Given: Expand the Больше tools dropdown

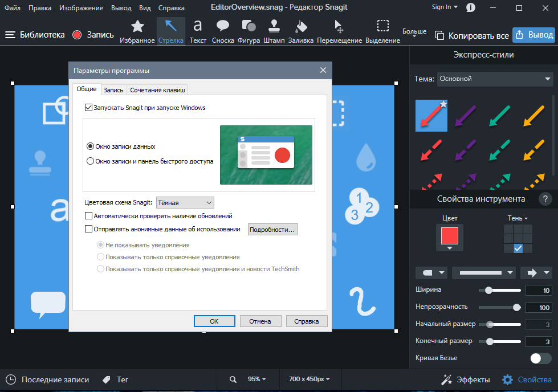Looking at the screenshot, I should click(414, 32).
